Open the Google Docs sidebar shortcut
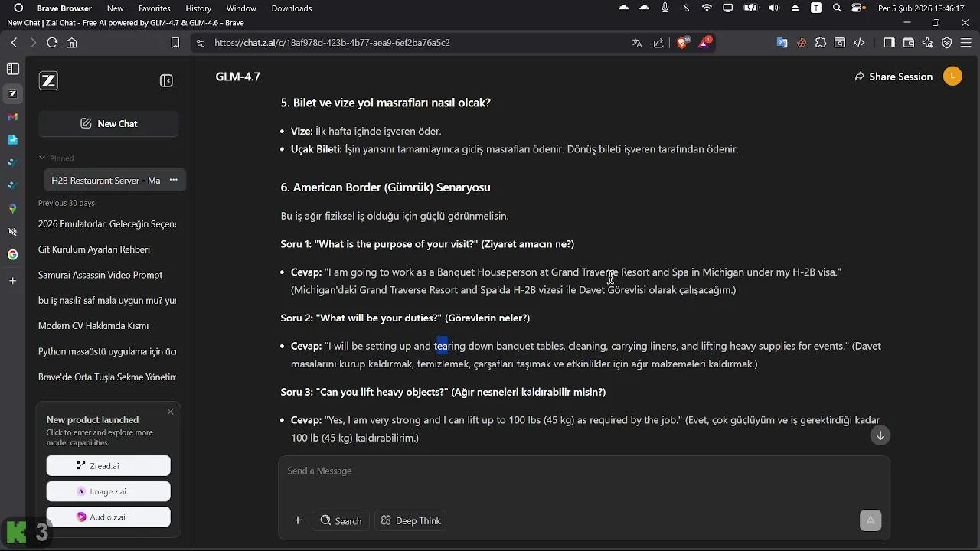Viewport: 980px width, 551px height. 12,140
